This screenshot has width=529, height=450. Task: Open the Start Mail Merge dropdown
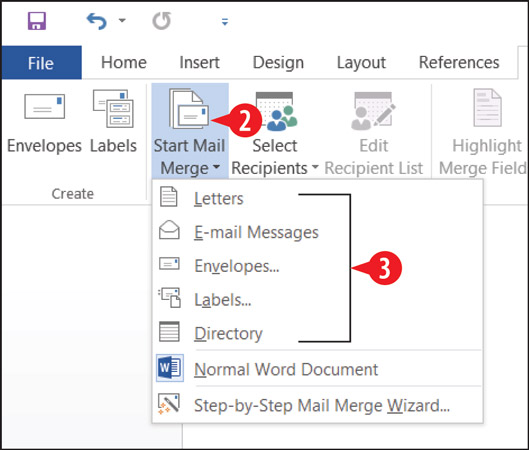coord(190,131)
